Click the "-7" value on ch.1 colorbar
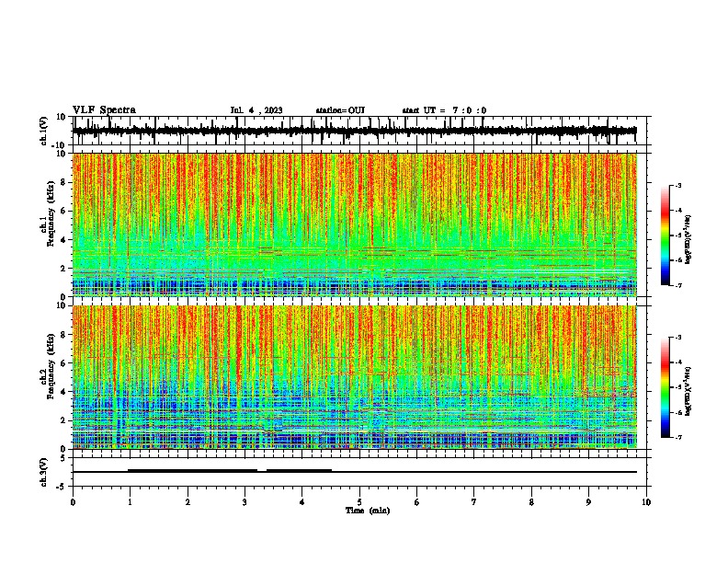728x563 pixels. (677, 285)
